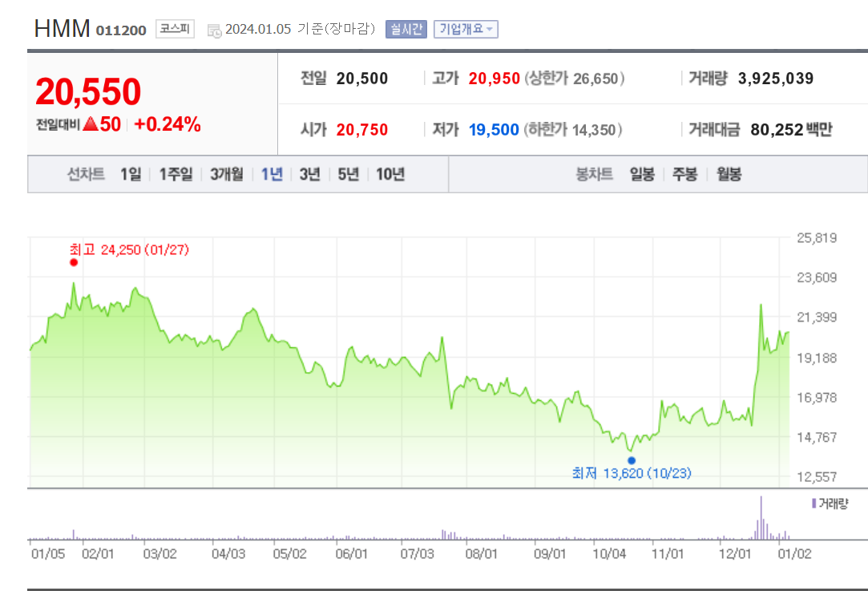
Task: Click the calendar clock icon beside the date
Action: tap(214, 30)
